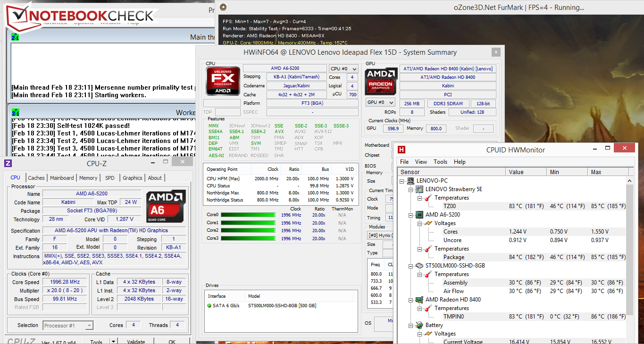Click the FurMark title bar icon
The height and width of the screenshot is (344, 644).
click(x=223, y=7)
